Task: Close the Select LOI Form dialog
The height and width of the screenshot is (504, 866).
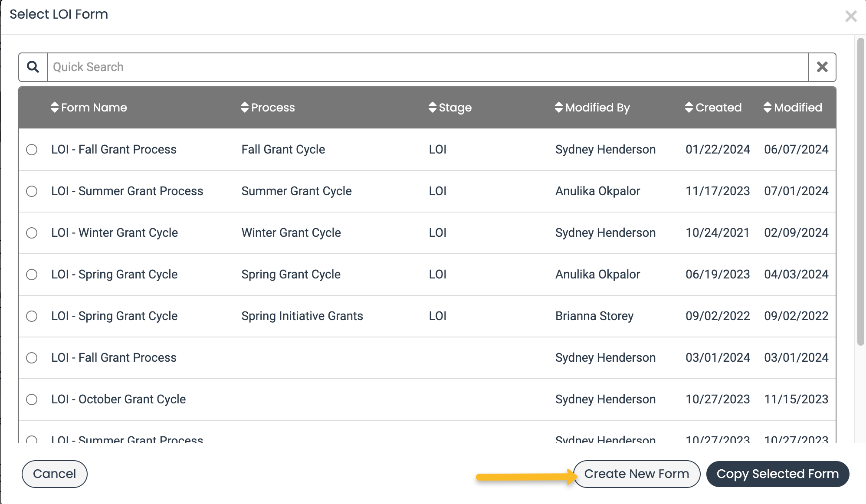Action: point(851,16)
